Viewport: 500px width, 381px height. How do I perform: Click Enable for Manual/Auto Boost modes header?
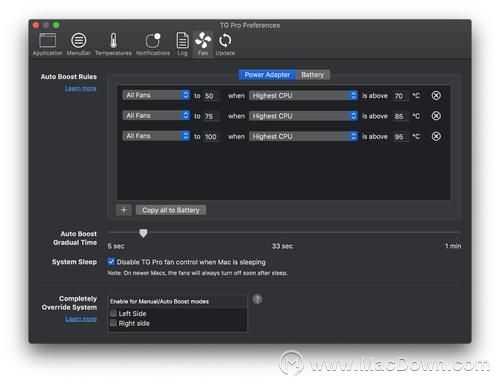[x=159, y=301]
